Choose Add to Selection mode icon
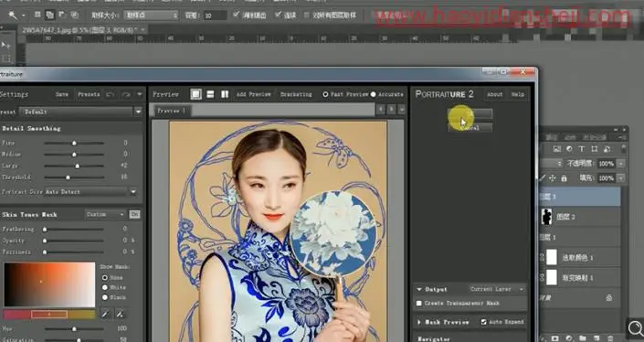 pos(49,15)
